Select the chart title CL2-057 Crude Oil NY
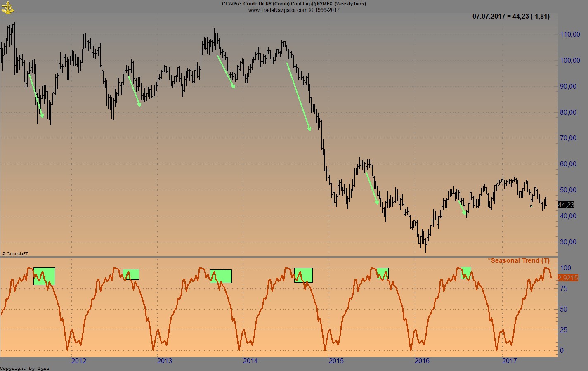588x371 pixels. pos(294,4)
